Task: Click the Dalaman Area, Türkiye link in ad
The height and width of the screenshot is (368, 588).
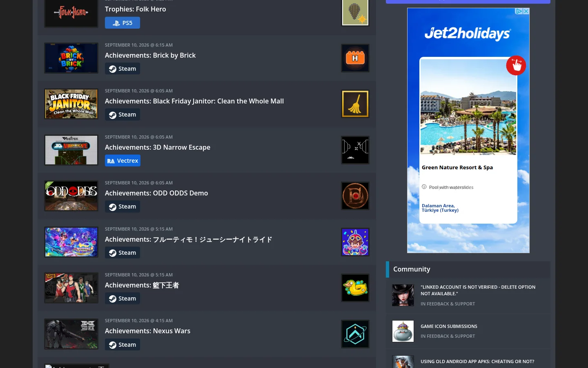Action: pos(440,208)
